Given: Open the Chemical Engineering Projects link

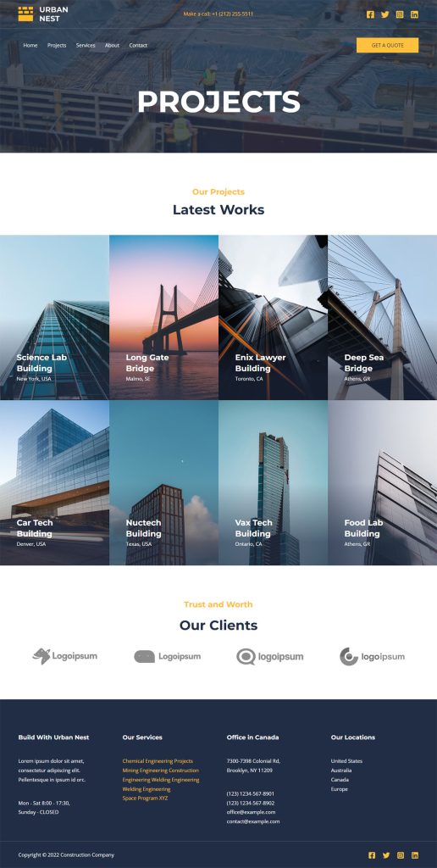Looking at the screenshot, I should [158, 761].
